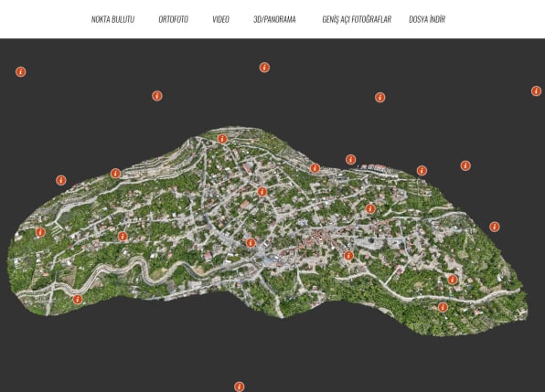Screen dimensions: 545x392
Task: Click info marker directly beneath 3D/PANORAMA
Action: coord(264,68)
